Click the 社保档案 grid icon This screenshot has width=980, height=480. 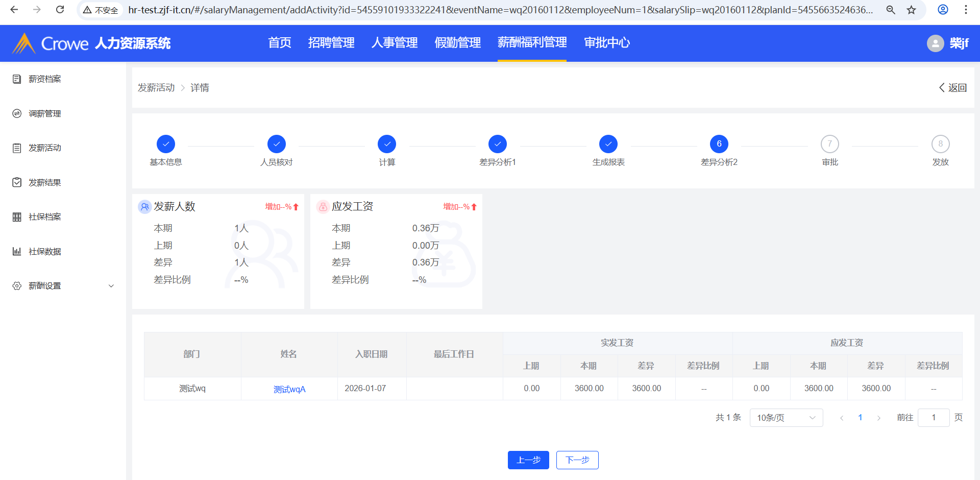[17, 217]
